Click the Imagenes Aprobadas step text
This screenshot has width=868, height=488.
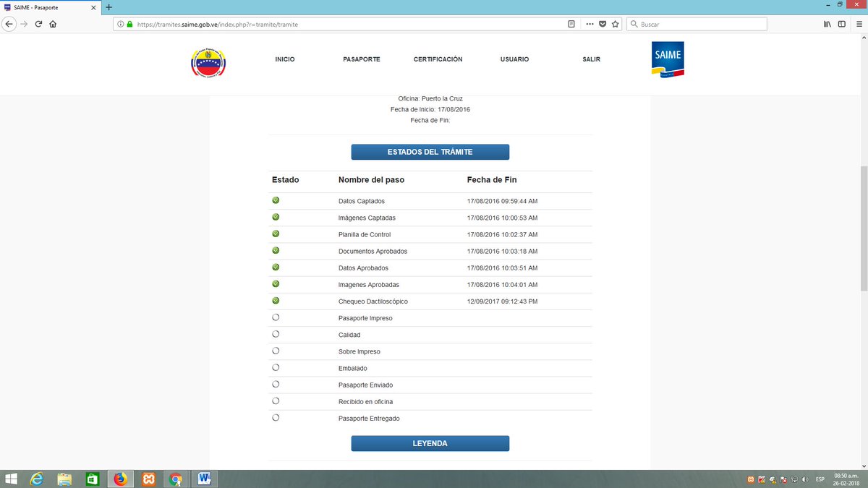tap(368, 284)
